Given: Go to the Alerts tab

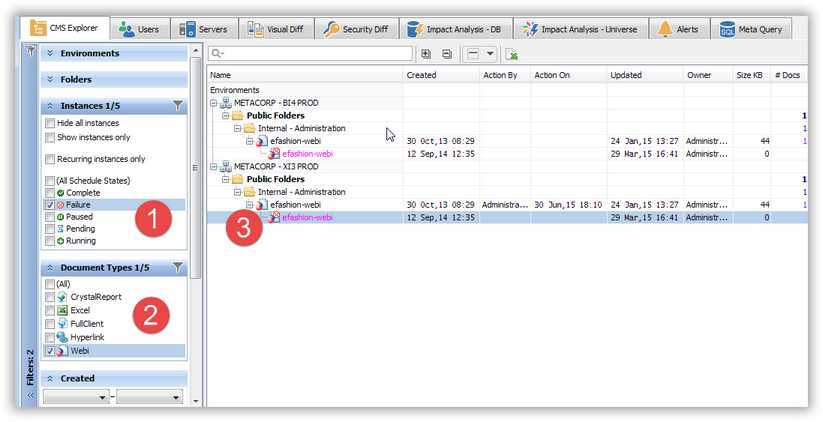Looking at the screenshot, I should click(x=678, y=29).
